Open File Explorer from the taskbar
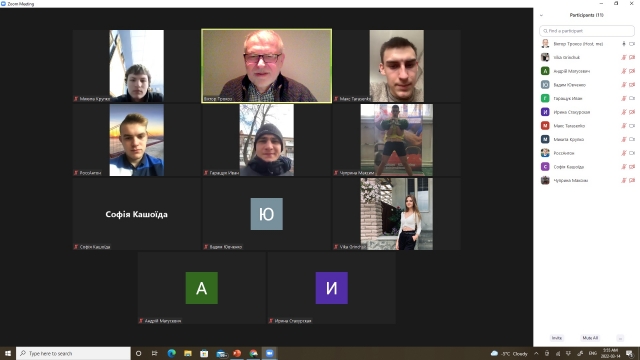640x360 pixels. point(188,353)
